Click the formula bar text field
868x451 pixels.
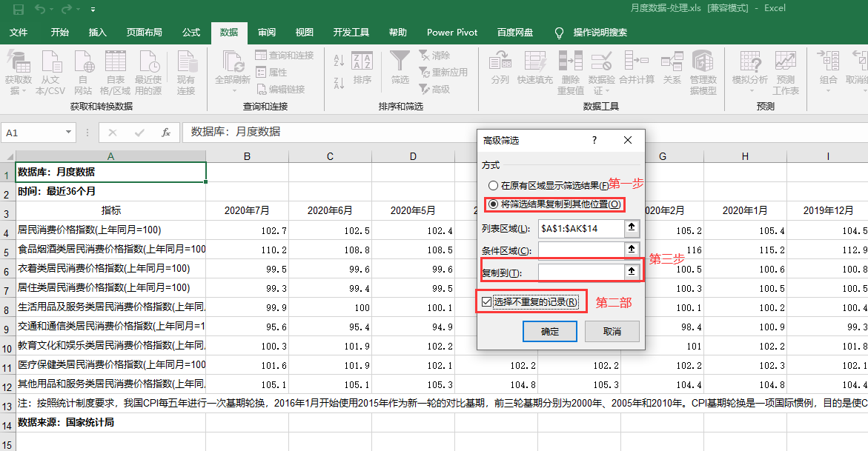526,133
